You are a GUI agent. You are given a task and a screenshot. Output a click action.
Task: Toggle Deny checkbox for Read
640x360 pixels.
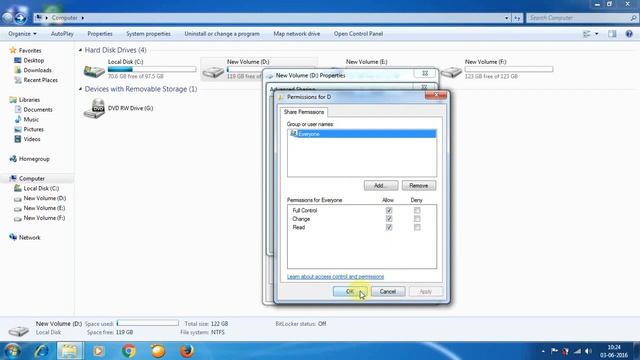[417, 227]
